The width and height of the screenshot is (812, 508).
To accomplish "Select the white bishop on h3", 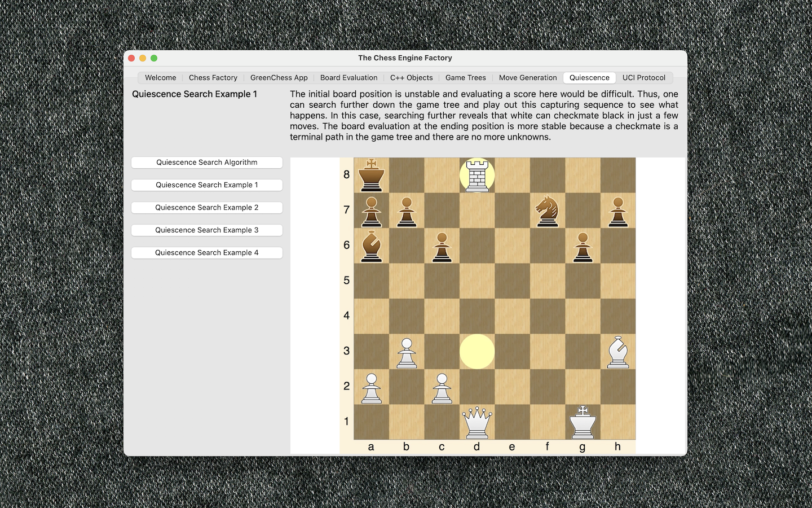I will click(618, 351).
